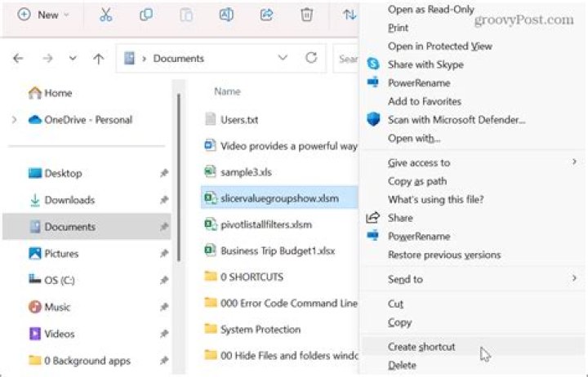Open the New item menu button

[43, 15]
